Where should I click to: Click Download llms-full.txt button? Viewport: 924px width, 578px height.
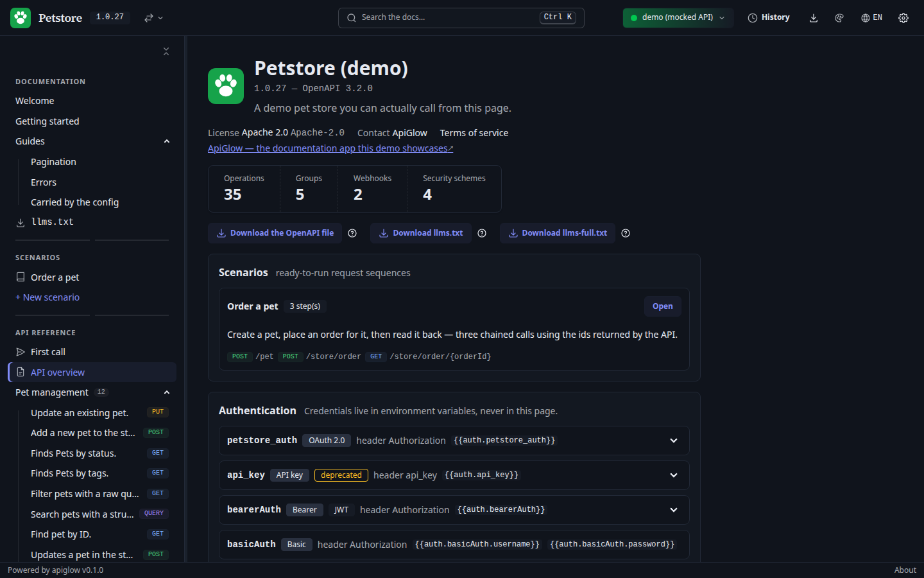[x=558, y=233]
